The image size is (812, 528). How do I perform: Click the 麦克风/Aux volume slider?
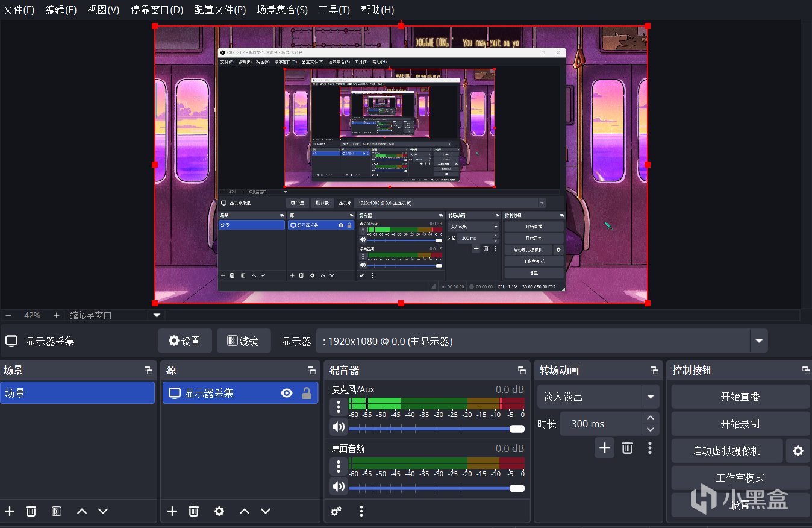pyautogui.click(x=436, y=429)
